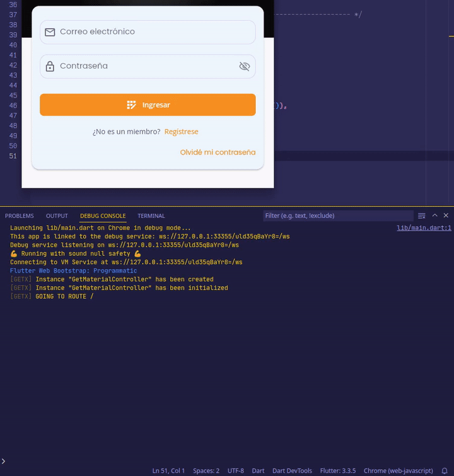Click the Ingresar login button
Image resolution: width=454 pixels, height=476 pixels.
[148, 105]
